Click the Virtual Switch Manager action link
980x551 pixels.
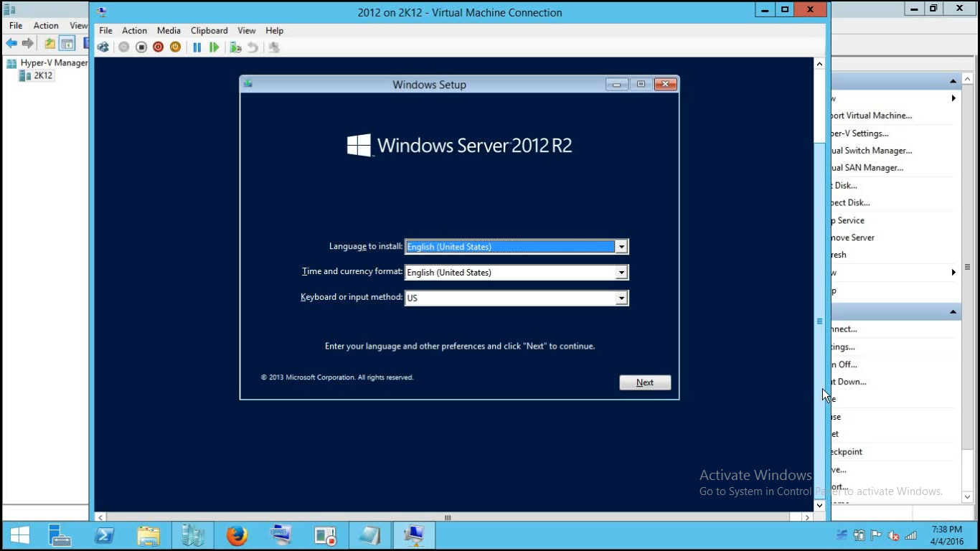click(x=872, y=151)
